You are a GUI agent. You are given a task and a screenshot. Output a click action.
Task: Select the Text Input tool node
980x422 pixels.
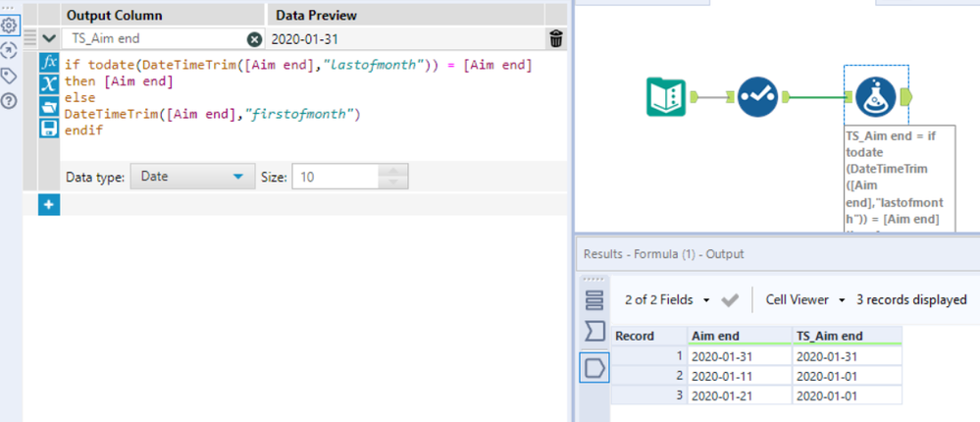tap(666, 97)
